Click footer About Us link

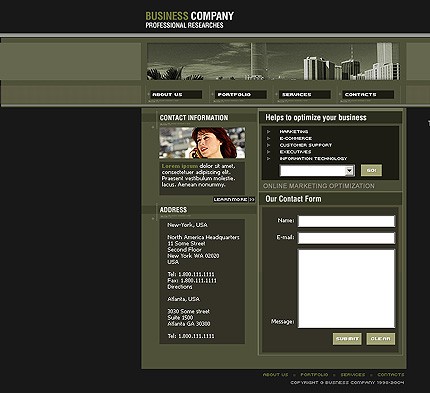point(275,375)
